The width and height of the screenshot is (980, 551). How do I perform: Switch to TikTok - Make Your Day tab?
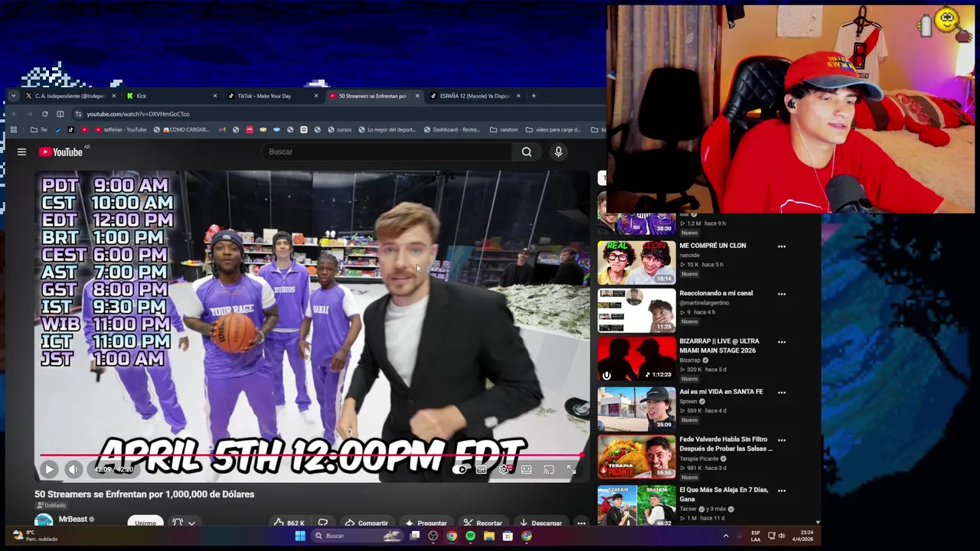coord(271,96)
